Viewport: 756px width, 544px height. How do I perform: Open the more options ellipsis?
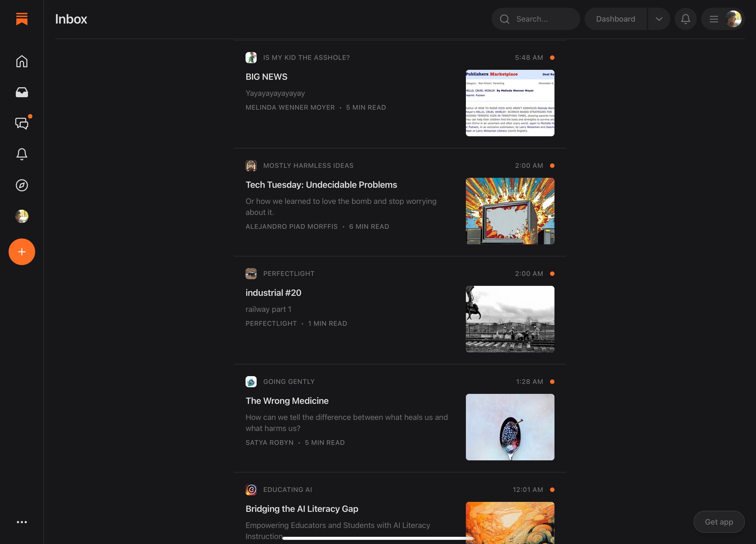[22, 522]
